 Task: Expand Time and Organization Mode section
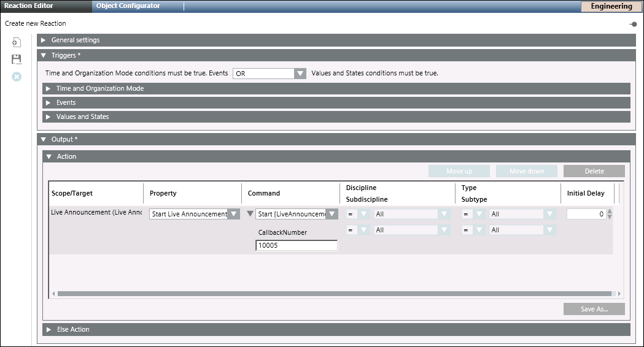pos(48,88)
